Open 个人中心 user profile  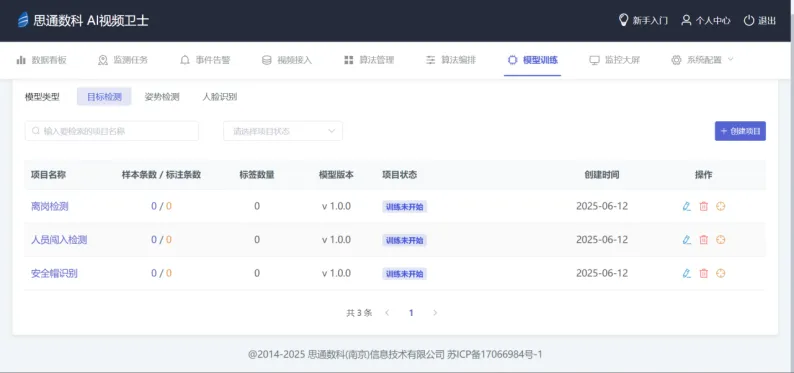coord(706,21)
